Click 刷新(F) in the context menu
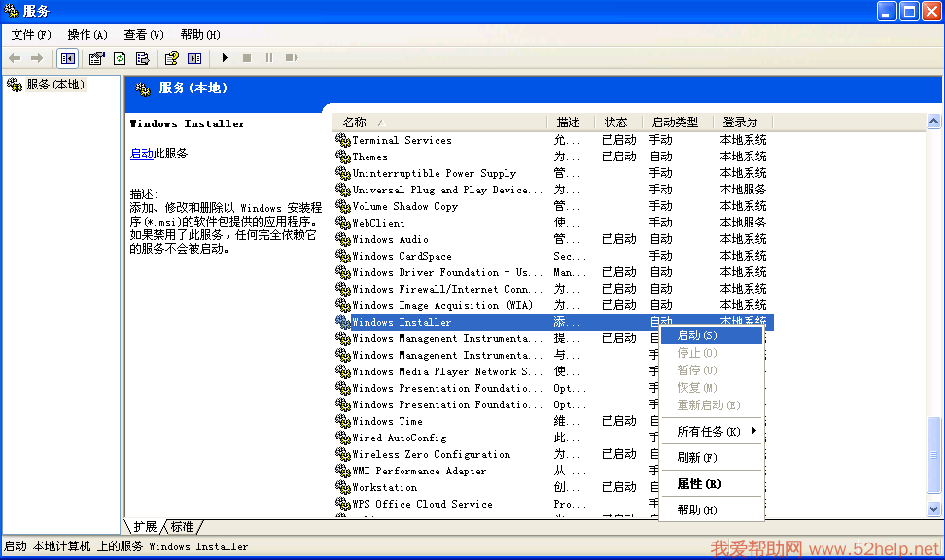 [697, 457]
